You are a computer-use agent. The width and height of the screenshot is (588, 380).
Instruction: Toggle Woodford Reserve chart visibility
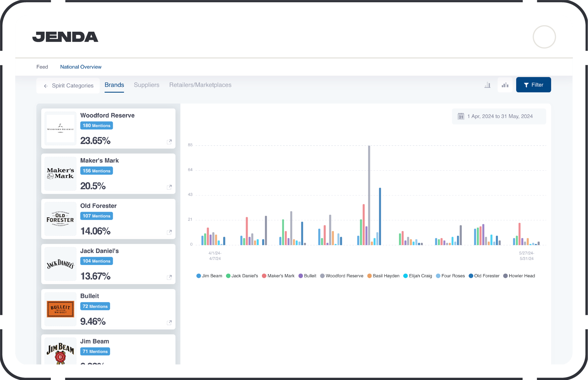coord(343,276)
